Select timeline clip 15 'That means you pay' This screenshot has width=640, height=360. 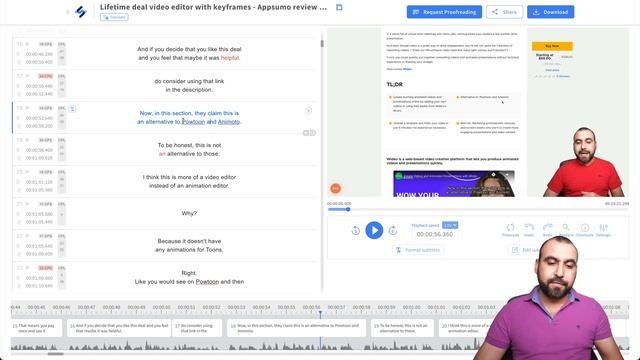click(36, 328)
